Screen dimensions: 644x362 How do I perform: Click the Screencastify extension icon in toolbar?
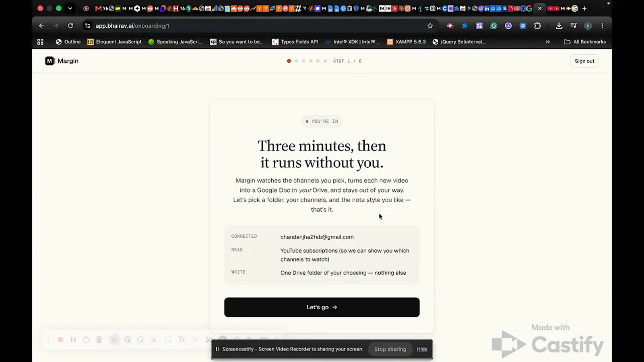pos(450,26)
